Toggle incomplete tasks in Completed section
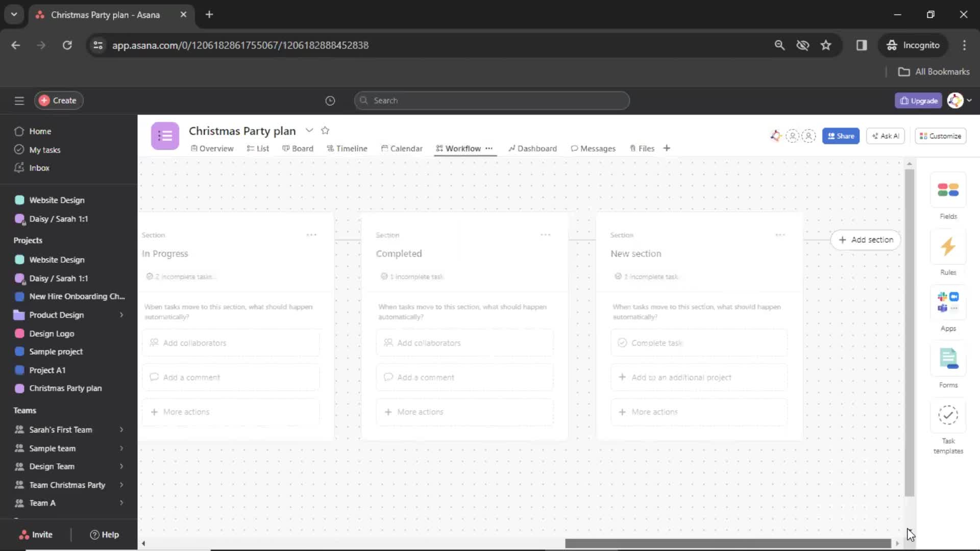Viewport: 980px width, 551px height. coord(413,277)
